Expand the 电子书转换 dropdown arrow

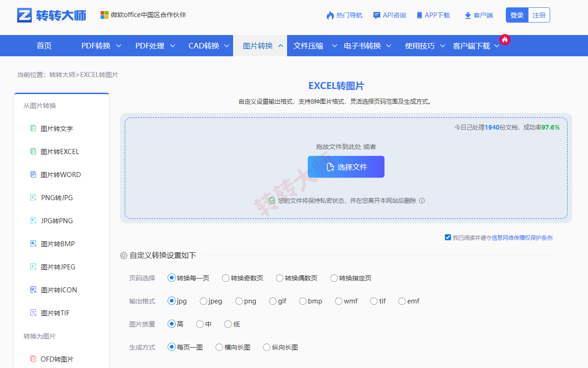point(389,46)
